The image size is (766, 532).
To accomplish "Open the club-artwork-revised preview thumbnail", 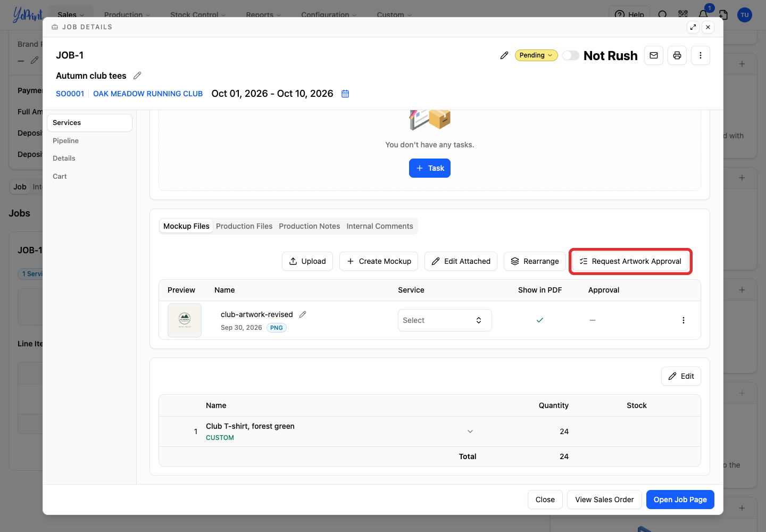I will [x=185, y=320].
